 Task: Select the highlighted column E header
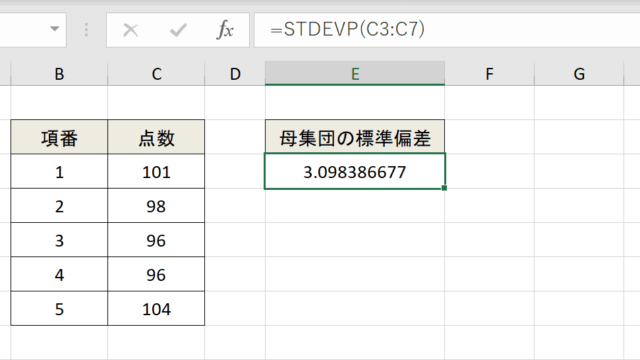tap(355, 74)
